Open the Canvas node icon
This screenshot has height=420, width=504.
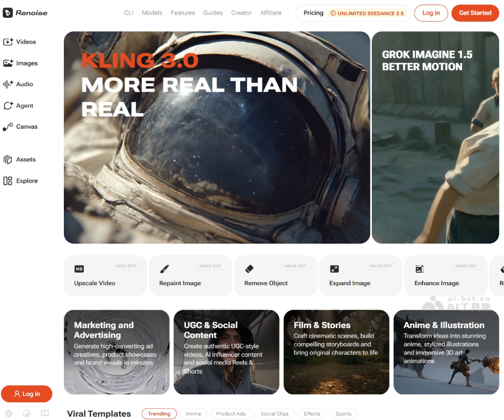click(x=8, y=127)
